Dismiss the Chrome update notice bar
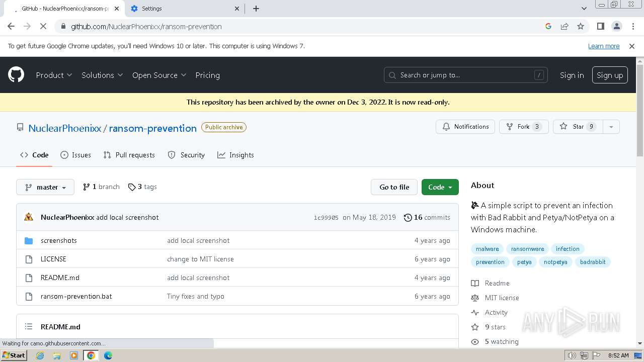The height and width of the screenshot is (362, 644). [632, 46]
